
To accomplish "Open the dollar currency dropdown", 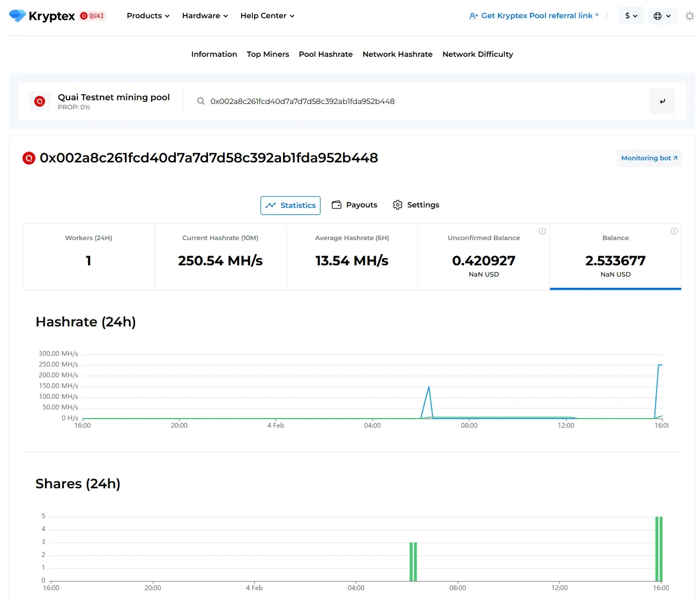I will [x=631, y=16].
